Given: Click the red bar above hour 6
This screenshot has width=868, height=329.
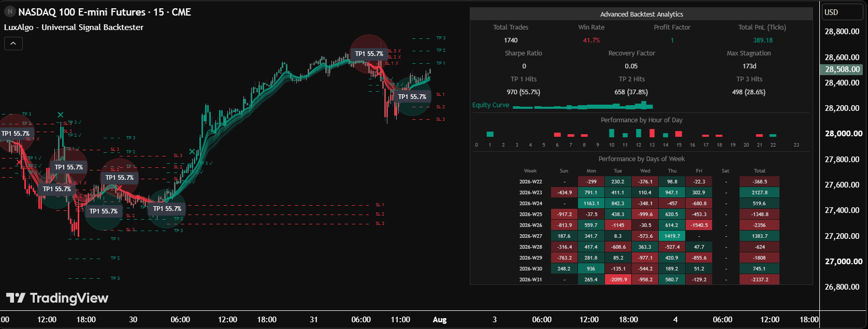Looking at the screenshot, I should pyautogui.click(x=557, y=135).
